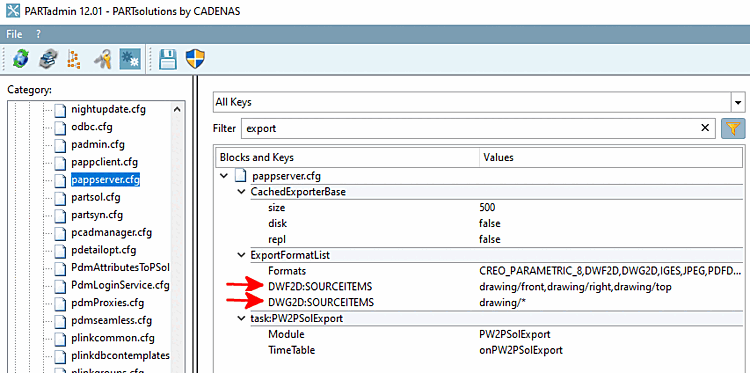Image resolution: width=750 pixels, height=373 pixels.
Task: Select the DWG2D:SOURCEITEMS key row
Action: tap(478, 302)
